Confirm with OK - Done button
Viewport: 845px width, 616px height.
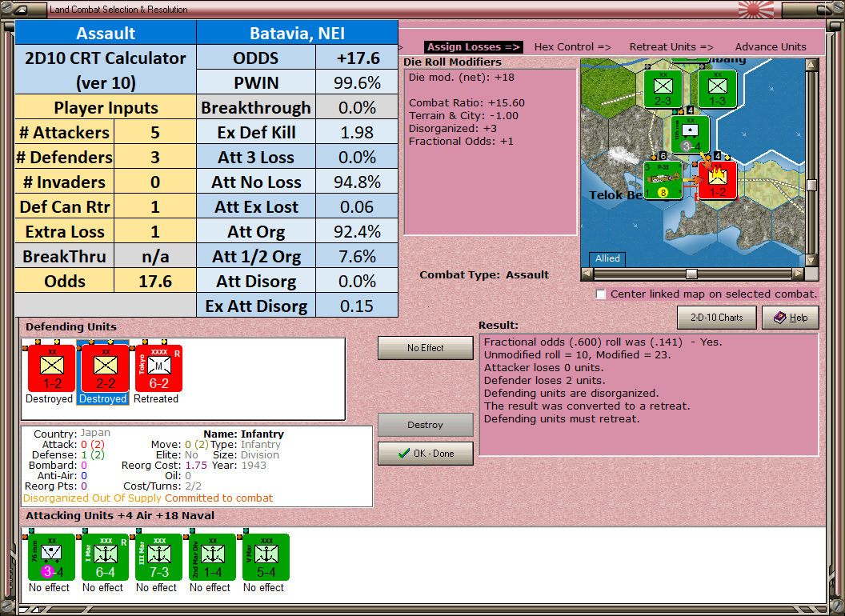click(x=425, y=454)
